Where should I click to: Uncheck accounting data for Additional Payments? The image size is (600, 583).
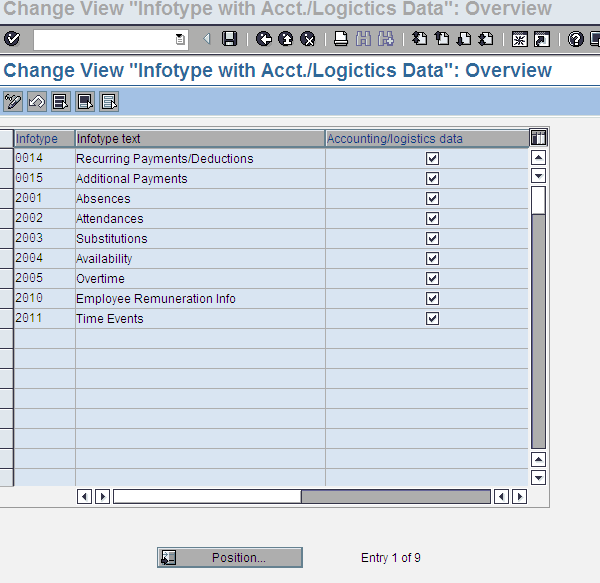pos(432,178)
